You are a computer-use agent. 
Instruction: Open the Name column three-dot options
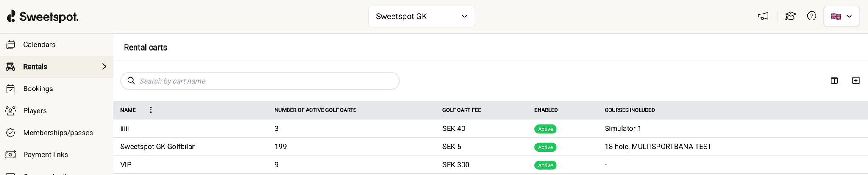pyautogui.click(x=151, y=110)
